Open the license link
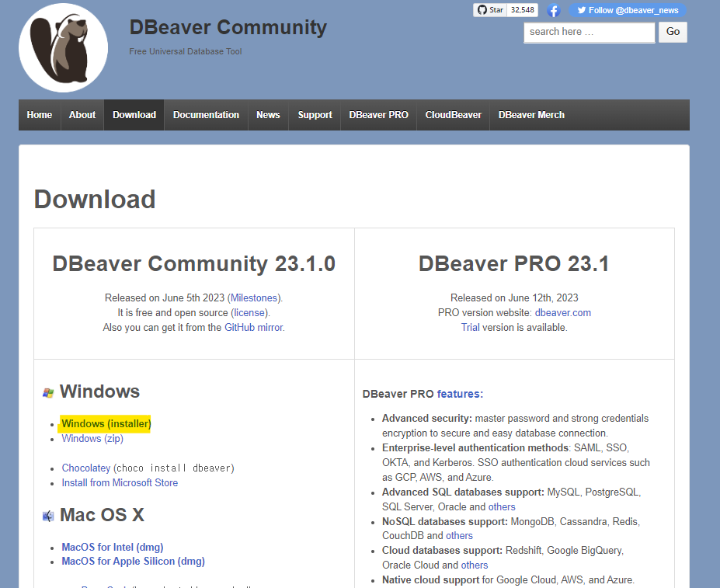The image size is (720, 588). (249, 313)
